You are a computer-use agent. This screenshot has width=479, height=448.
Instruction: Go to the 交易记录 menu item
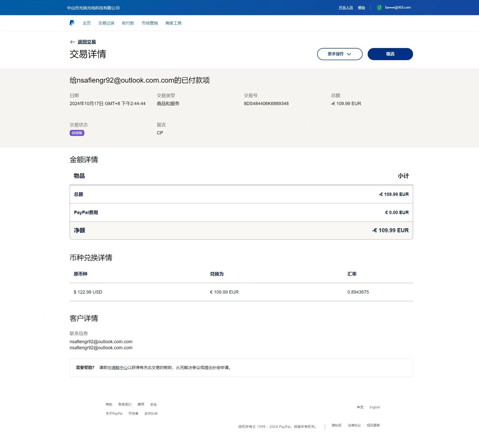coord(106,23)
